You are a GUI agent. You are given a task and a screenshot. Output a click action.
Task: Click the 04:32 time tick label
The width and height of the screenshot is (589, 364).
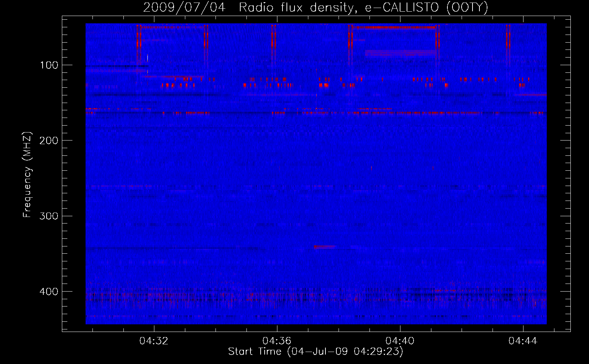pos(154,341)
